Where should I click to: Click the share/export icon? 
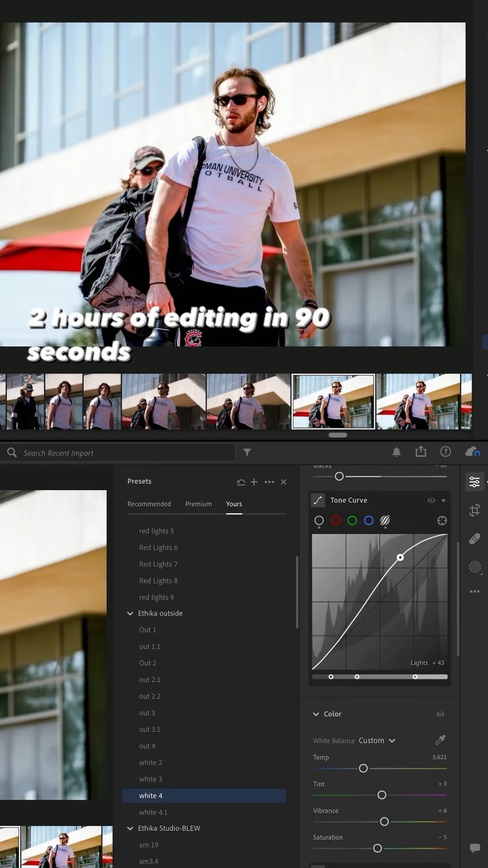421,452
